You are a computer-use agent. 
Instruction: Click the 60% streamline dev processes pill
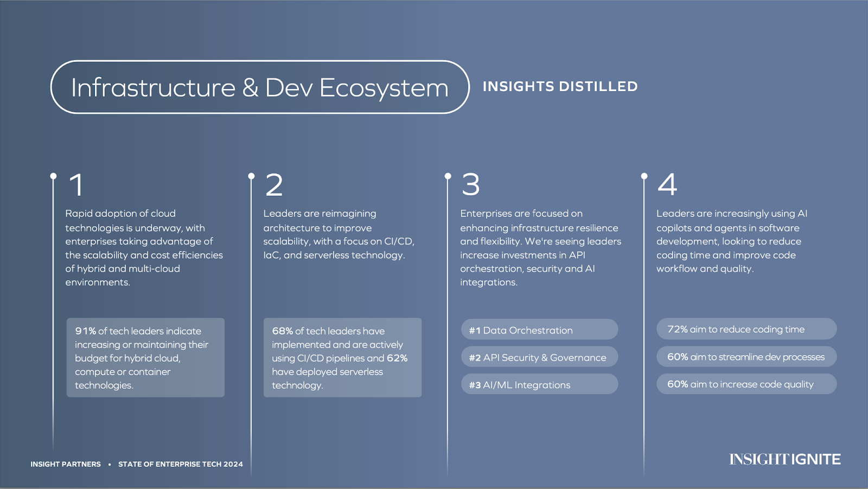[746, 357]
